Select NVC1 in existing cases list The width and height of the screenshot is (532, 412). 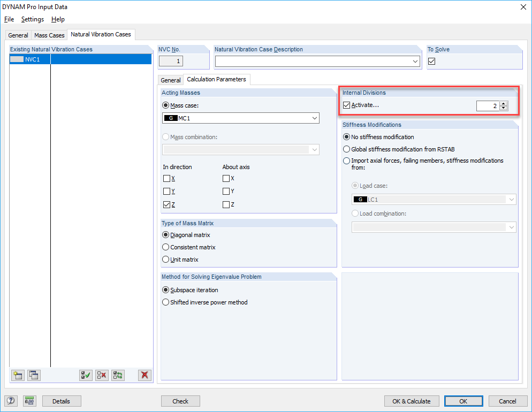tap(80, 59)
